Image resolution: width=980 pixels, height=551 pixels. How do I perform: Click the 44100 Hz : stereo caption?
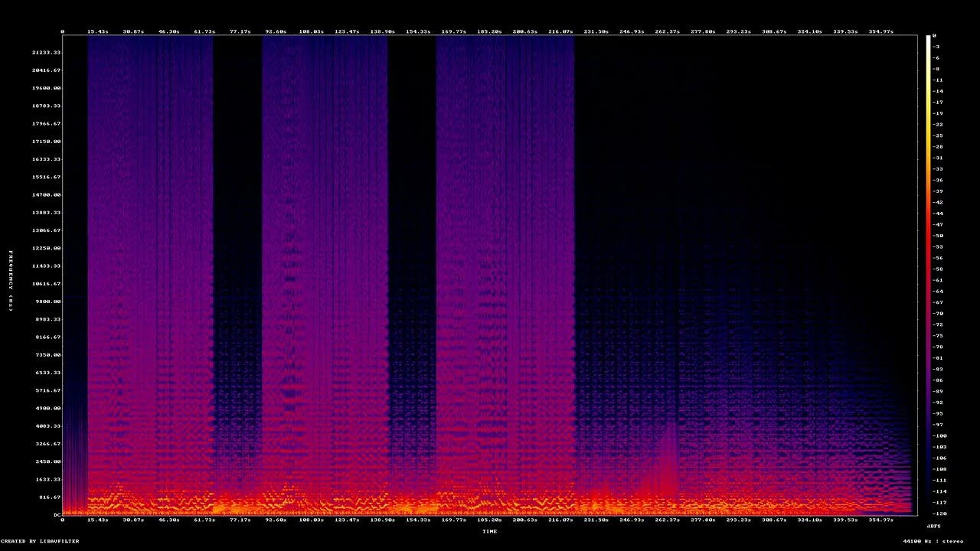click(933, 541)
